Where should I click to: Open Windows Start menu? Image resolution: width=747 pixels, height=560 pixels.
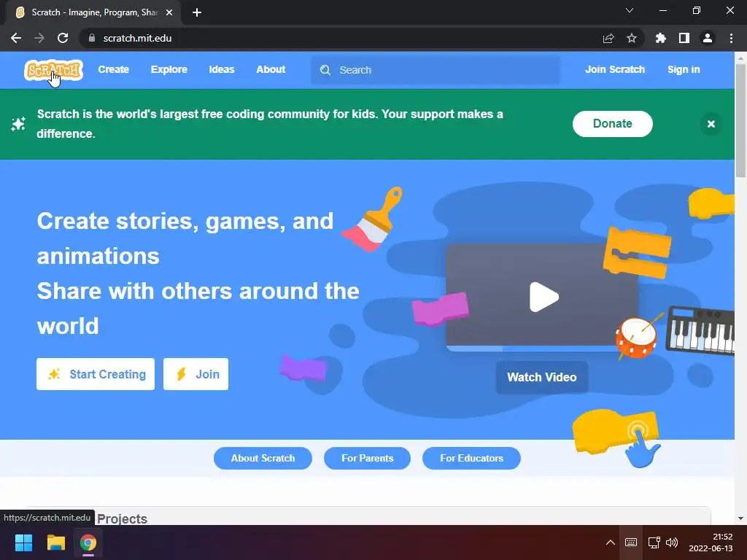click(x=23, y=542)
